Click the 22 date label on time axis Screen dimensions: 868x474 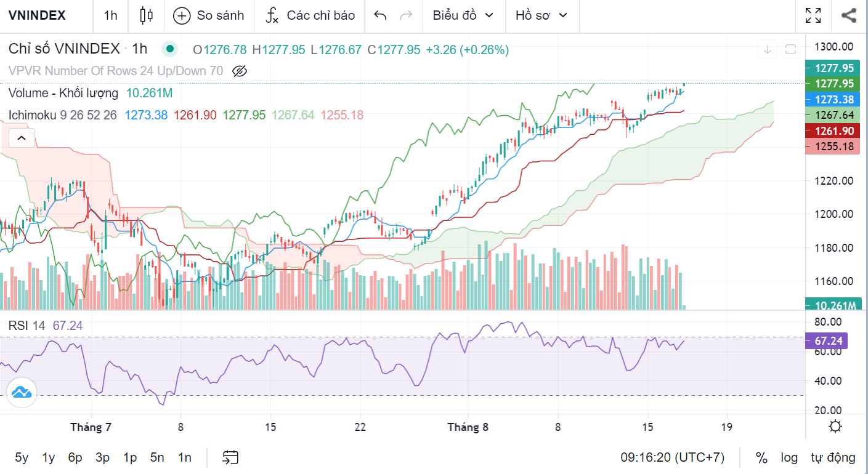tap(360, 427)
